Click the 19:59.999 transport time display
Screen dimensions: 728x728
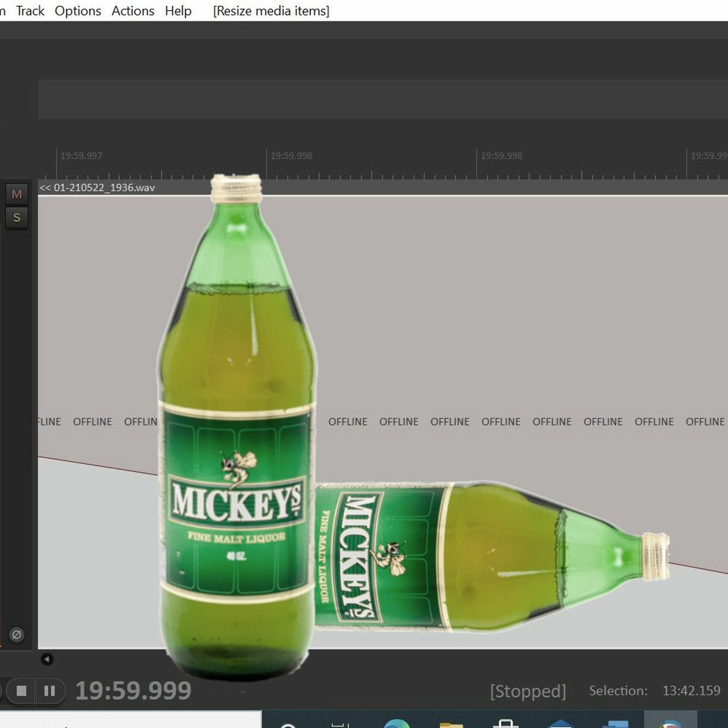[x=133, y=691]
